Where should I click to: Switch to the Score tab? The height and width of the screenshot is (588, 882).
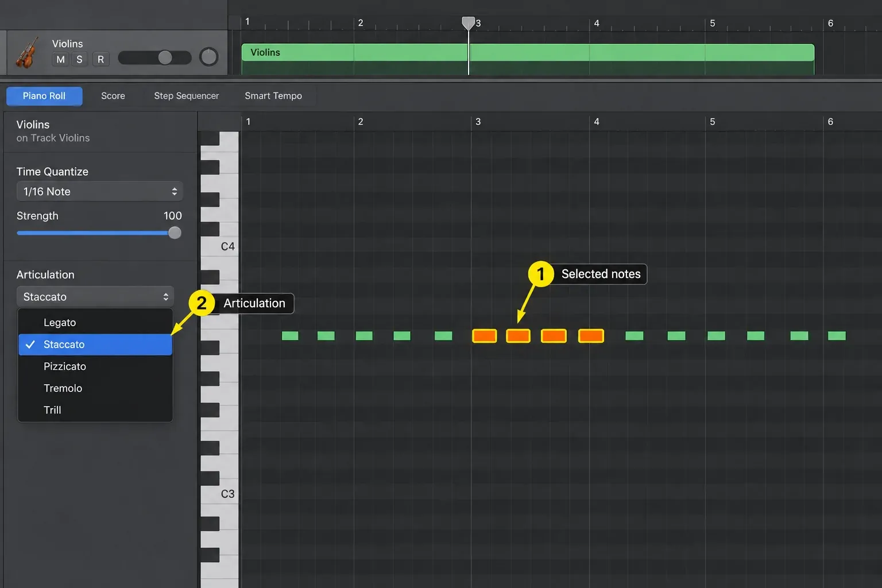[x=113, y=96]
